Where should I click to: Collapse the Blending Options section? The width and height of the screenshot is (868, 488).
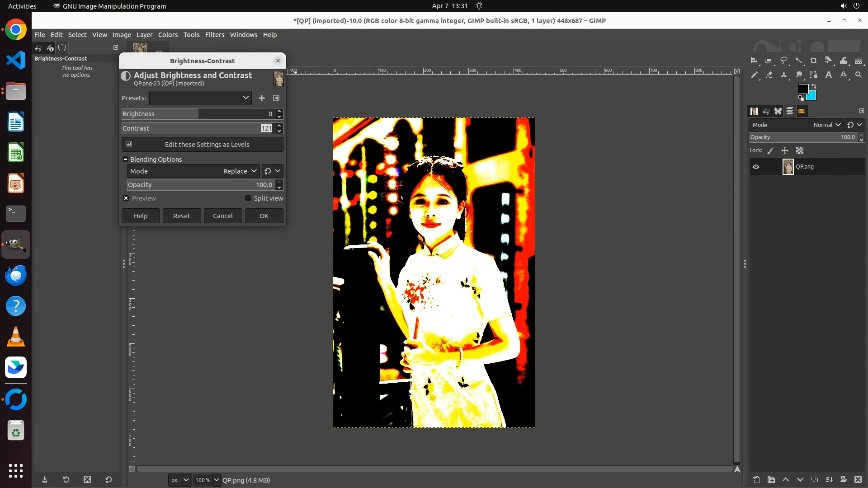126,160
